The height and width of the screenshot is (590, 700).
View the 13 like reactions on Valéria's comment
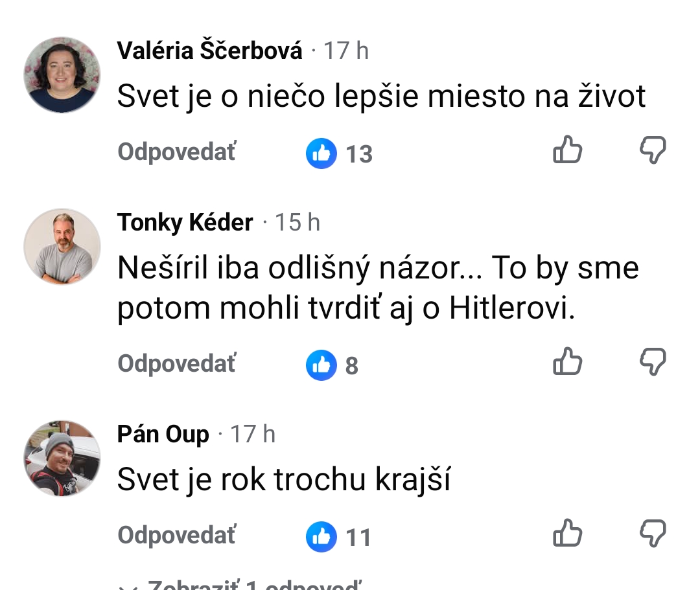tap(339, 153)
